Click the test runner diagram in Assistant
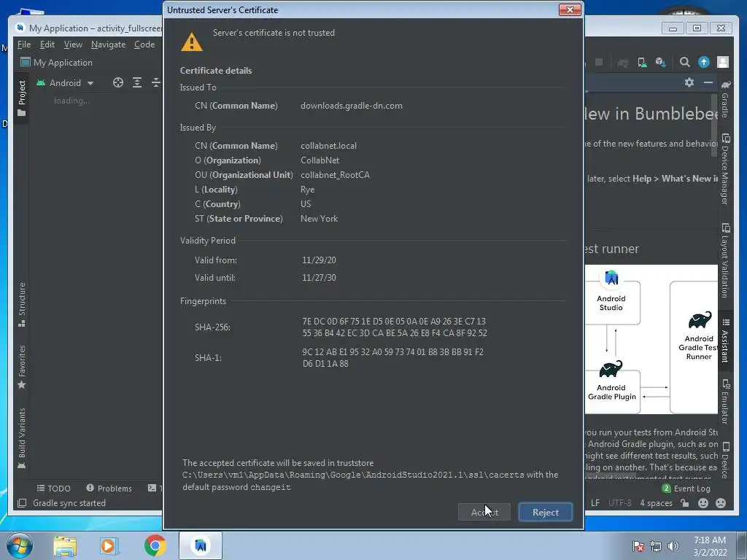This screenshot has width=747, height=560. coord(651,340)
